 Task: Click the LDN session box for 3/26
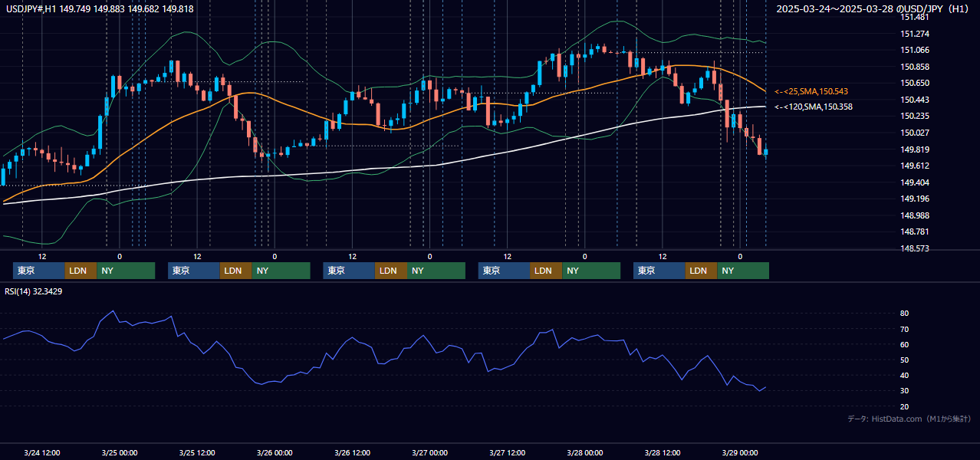tap(391, 271)
